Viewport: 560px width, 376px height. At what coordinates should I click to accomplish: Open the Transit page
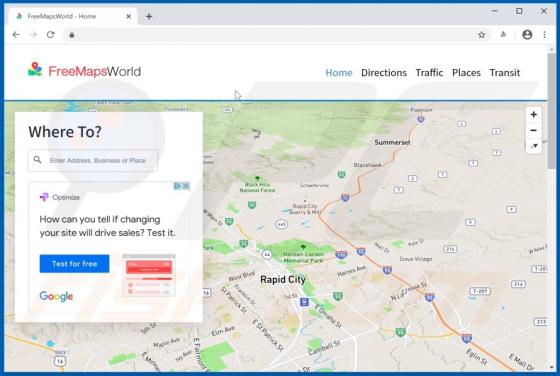point(505,73)
